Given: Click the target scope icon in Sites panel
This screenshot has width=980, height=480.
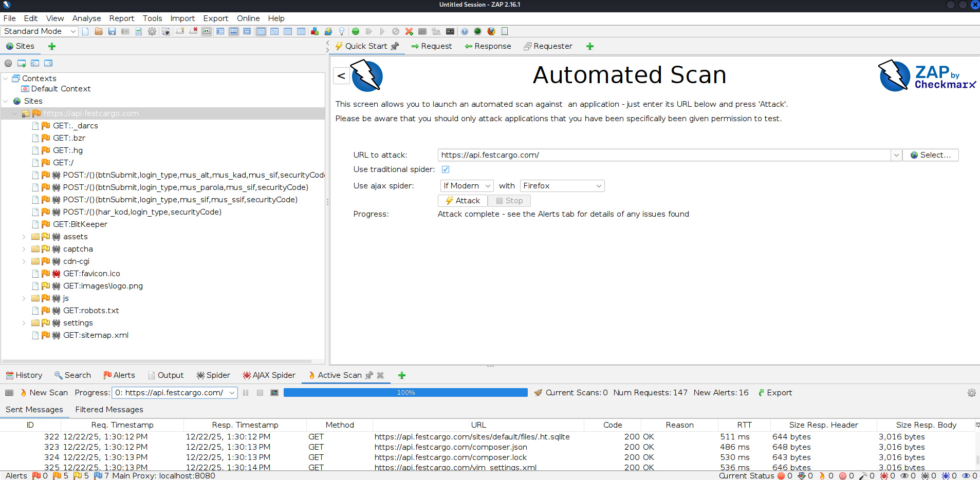Looking at the screenshot, I should (8, 63).
